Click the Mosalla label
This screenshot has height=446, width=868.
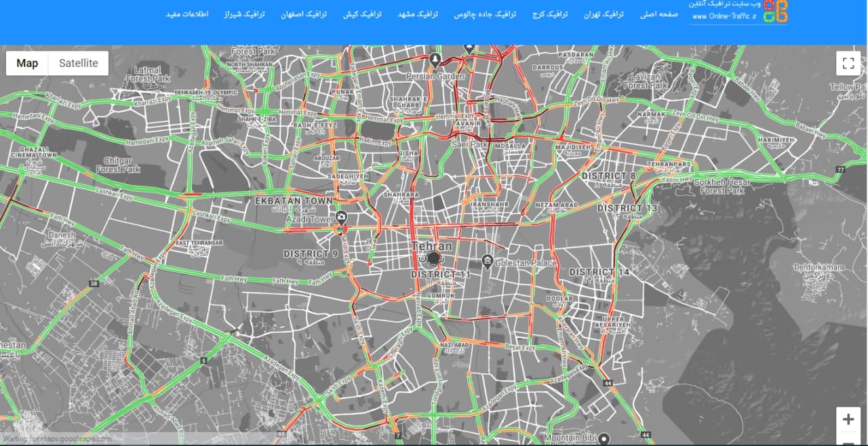click(x=511, y=146)
